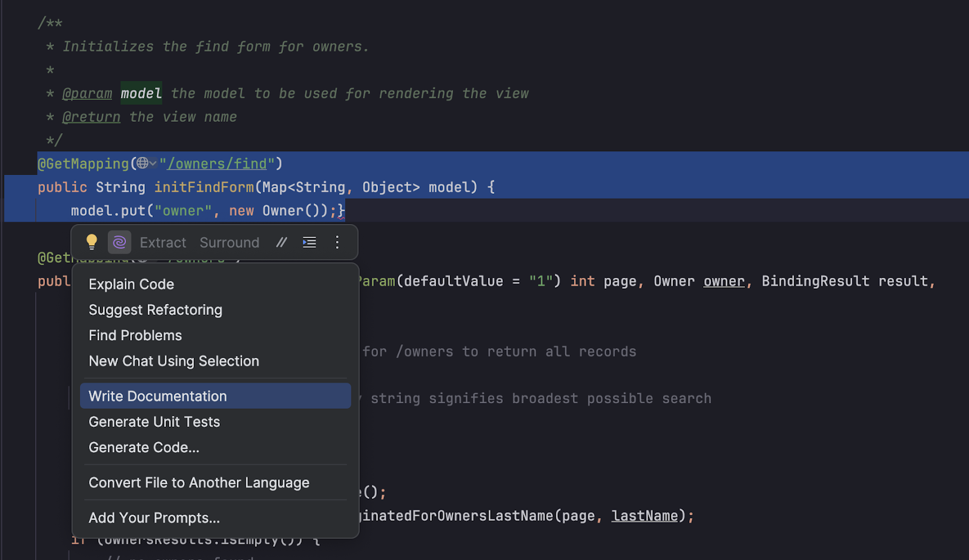969x560 pixels.
Task: Click the BindingResult type name
Action: [x=815, y=281]
